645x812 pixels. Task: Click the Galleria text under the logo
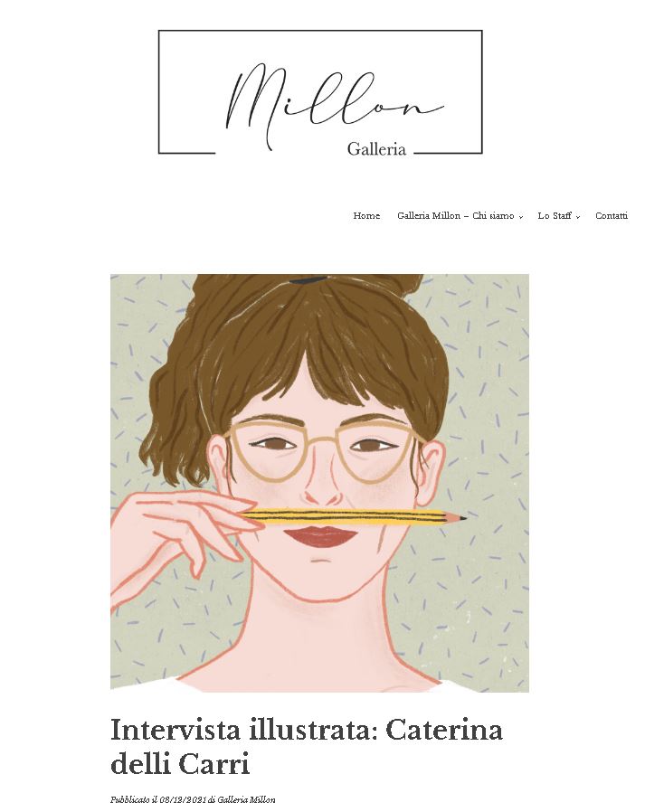coord(376,149)
